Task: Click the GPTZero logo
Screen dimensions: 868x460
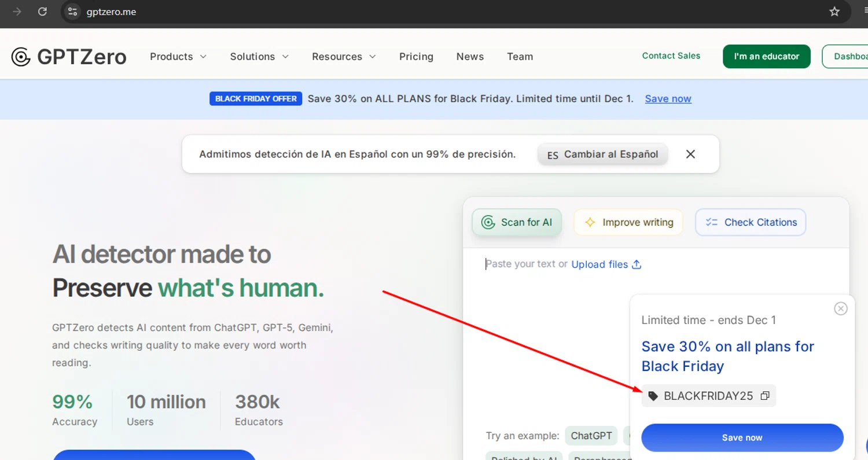Action: pos(69,57)
